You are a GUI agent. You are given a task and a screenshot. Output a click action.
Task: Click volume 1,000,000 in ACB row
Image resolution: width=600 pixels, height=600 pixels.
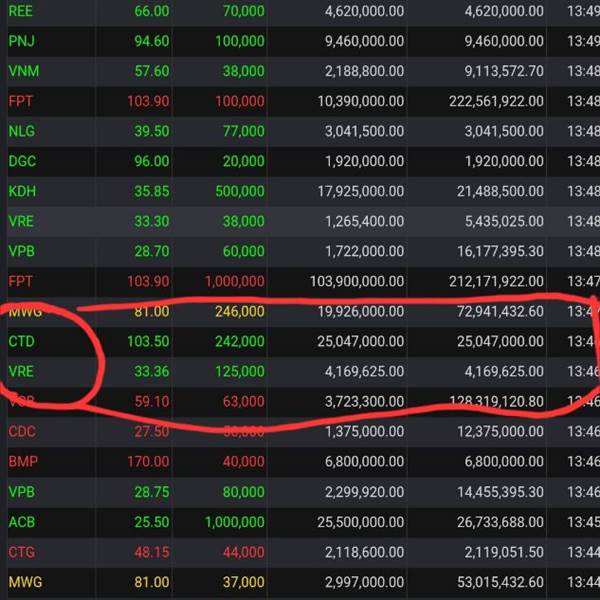click(235, 522)
